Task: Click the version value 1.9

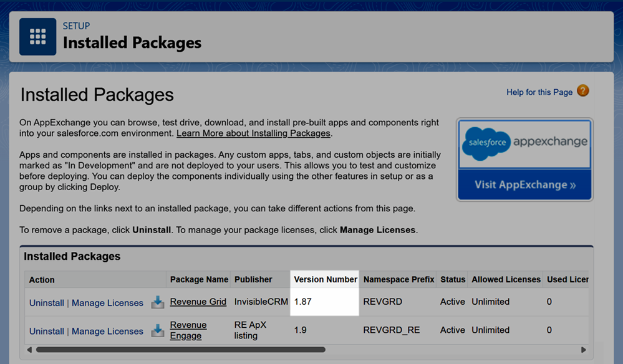Action: click(x=301, y=330)
